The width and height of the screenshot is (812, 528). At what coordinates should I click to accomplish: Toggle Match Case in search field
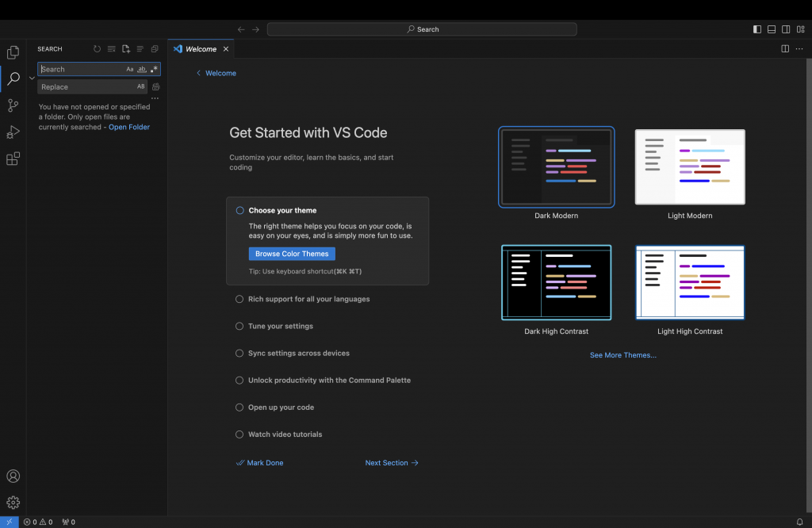point(129,69)
